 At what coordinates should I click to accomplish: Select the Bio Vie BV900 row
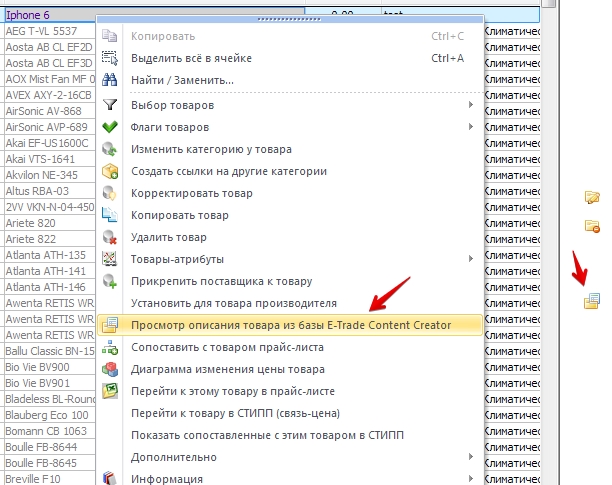[x=50, y=367]
